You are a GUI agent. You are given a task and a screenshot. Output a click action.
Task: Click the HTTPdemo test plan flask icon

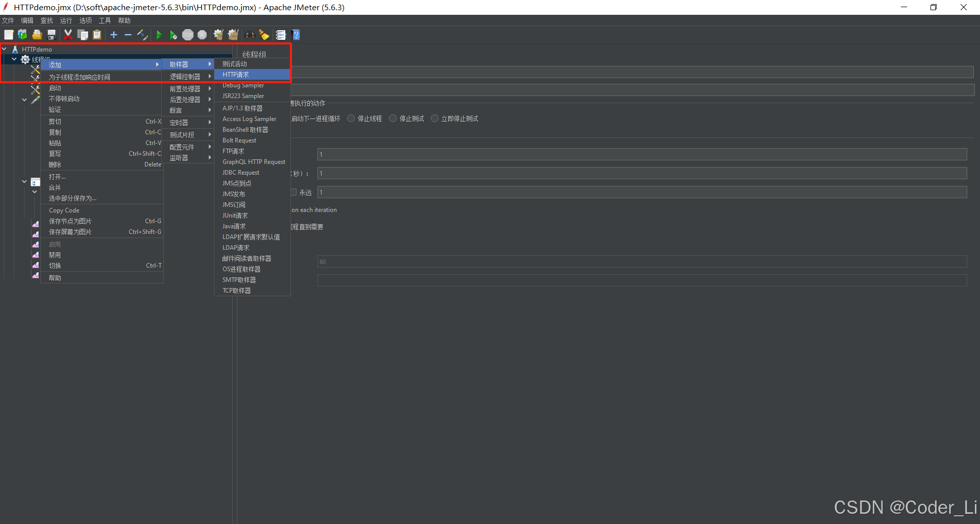coord(15,50)
